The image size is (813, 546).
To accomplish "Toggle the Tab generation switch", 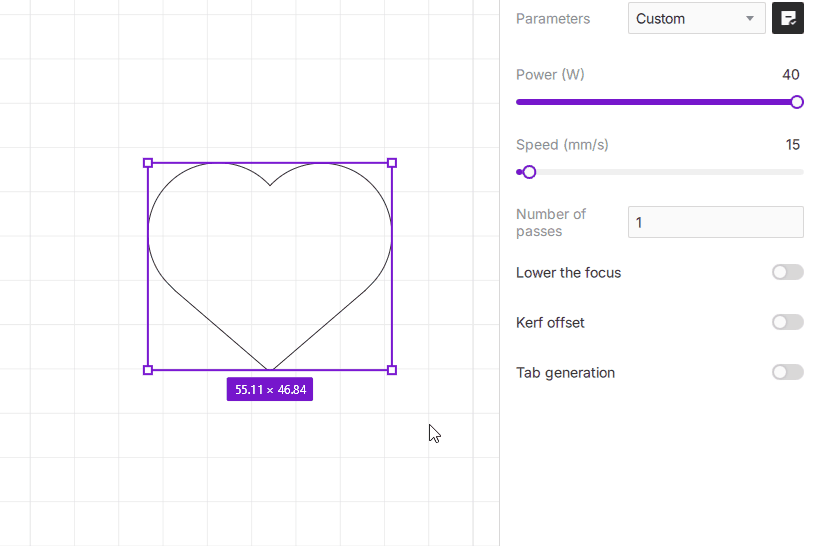I will pyautogui.click(x=787, y=372).
